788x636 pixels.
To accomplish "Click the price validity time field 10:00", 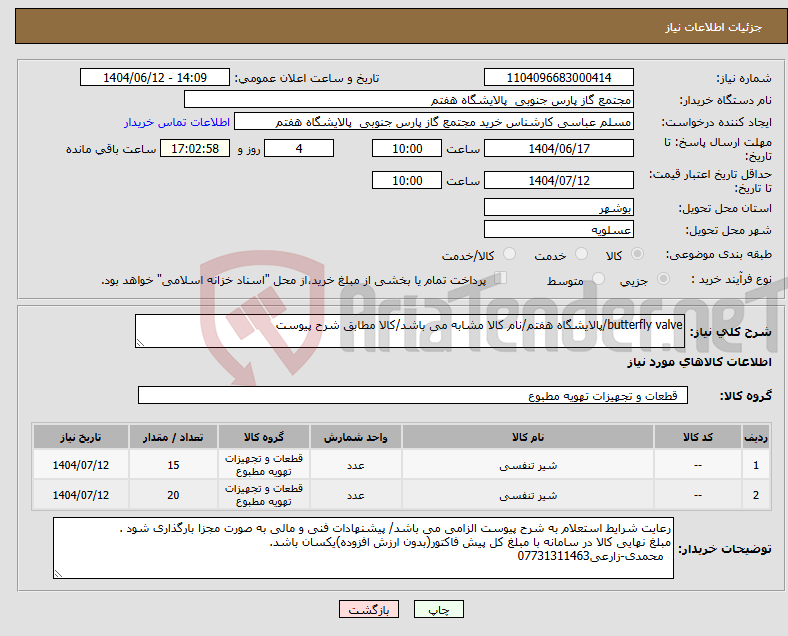I will [x=407, y=180].
